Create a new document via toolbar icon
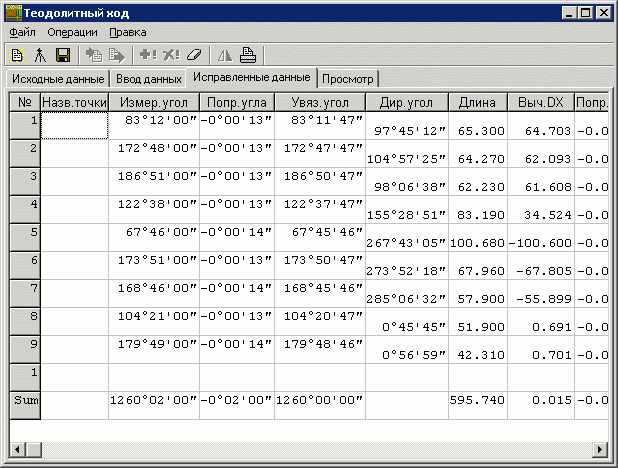 click(17, 55)
